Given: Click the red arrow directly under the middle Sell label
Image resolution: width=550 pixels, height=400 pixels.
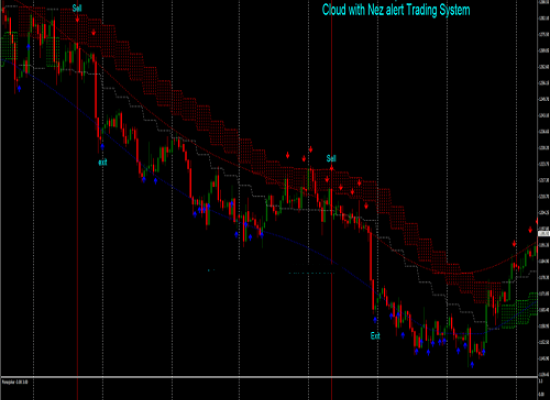Looking at the screenshot, I should pyautogui.click(x=331, y=168).
